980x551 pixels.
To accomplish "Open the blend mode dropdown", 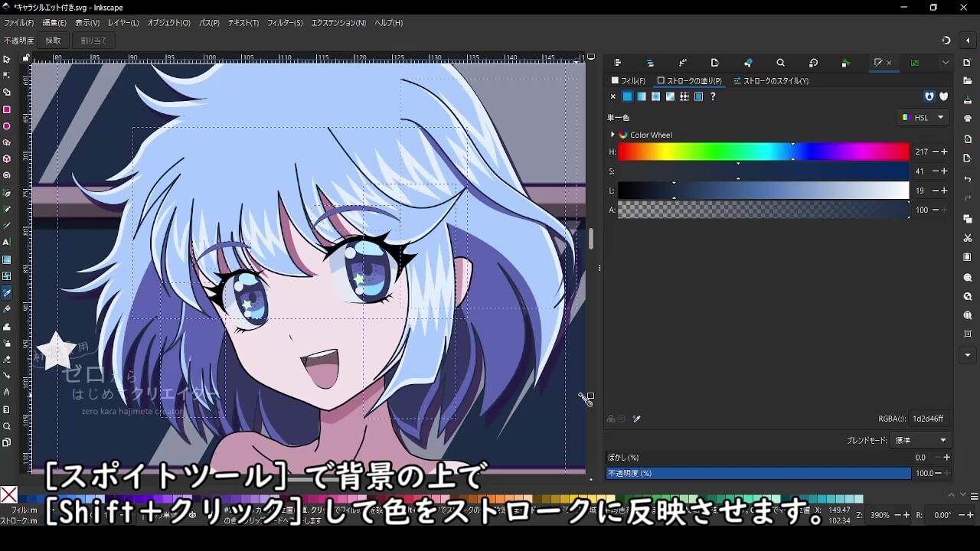I will [x=921, y=440].
